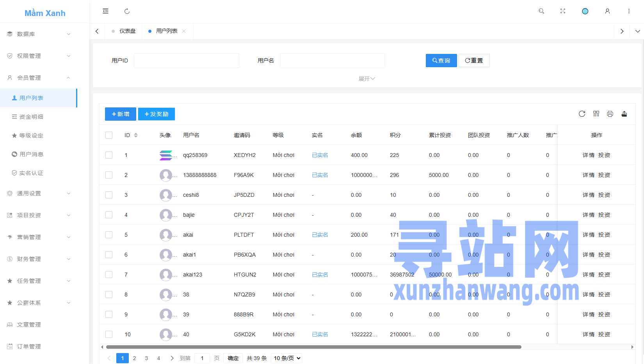
Task: Open 等级设定 in the sidebar
Action: [39, 136]
